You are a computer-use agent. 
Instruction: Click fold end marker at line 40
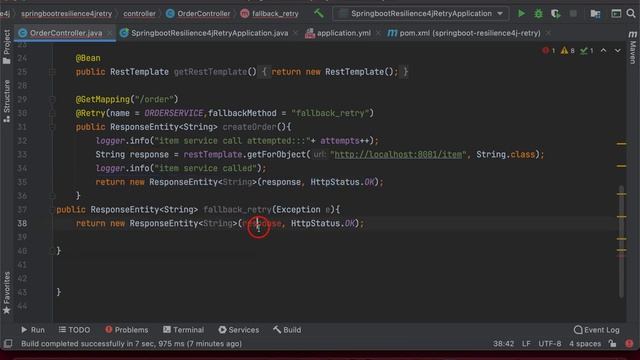pyautogui.click(x=52, y=251)
